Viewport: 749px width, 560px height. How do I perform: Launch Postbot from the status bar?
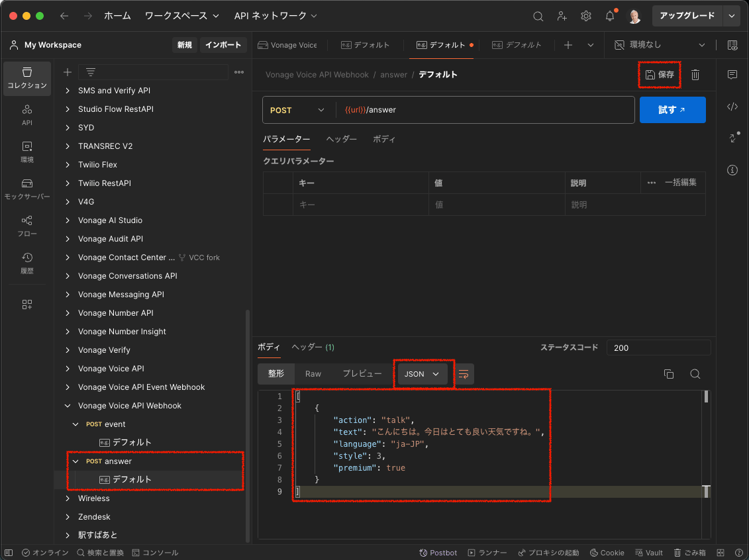click(x=438, y=552)
